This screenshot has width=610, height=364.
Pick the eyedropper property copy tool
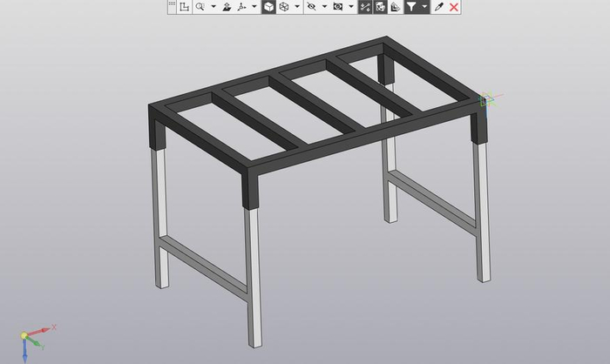[x=439, y=7]
